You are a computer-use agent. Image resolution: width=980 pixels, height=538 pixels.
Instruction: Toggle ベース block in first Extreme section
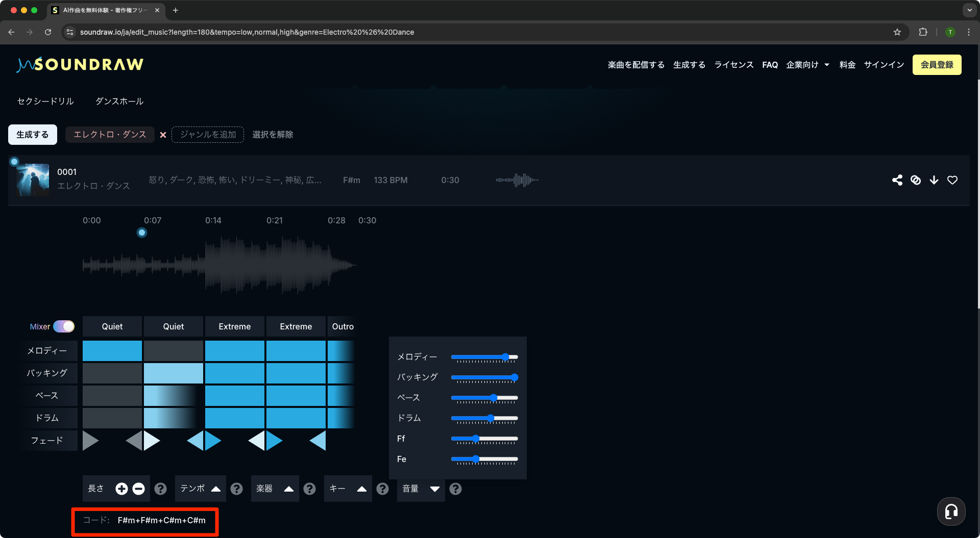pos(235,396)
